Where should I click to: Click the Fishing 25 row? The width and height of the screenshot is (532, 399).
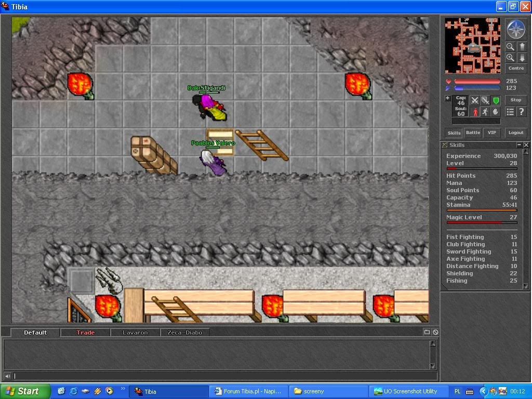point(482,281)
